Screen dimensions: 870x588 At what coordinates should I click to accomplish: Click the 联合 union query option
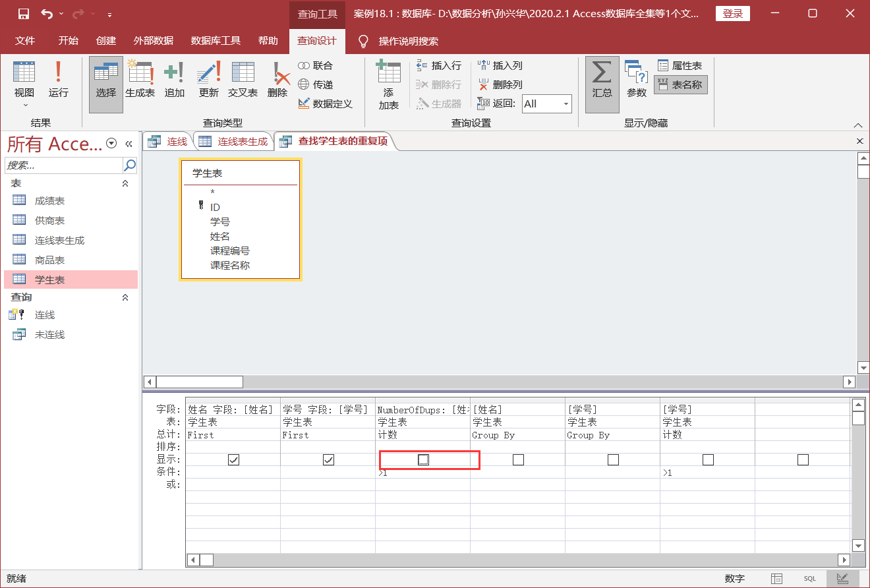pyautogui.click(x=316, y=65)
